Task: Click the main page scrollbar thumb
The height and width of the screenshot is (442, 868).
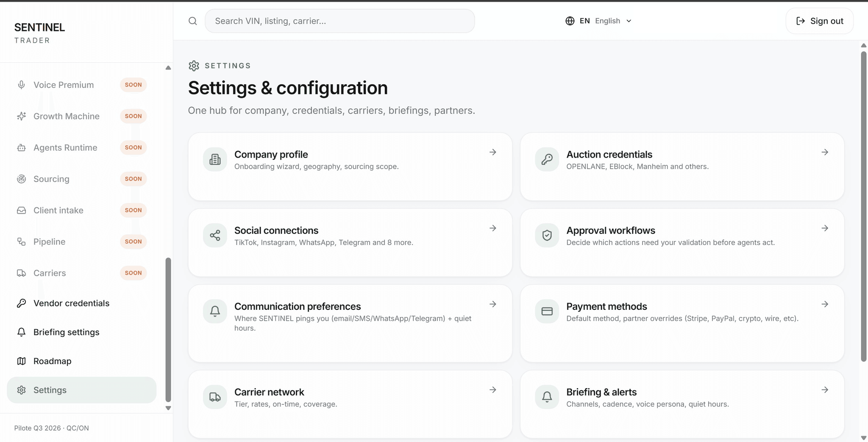Action: pos(864,206)
